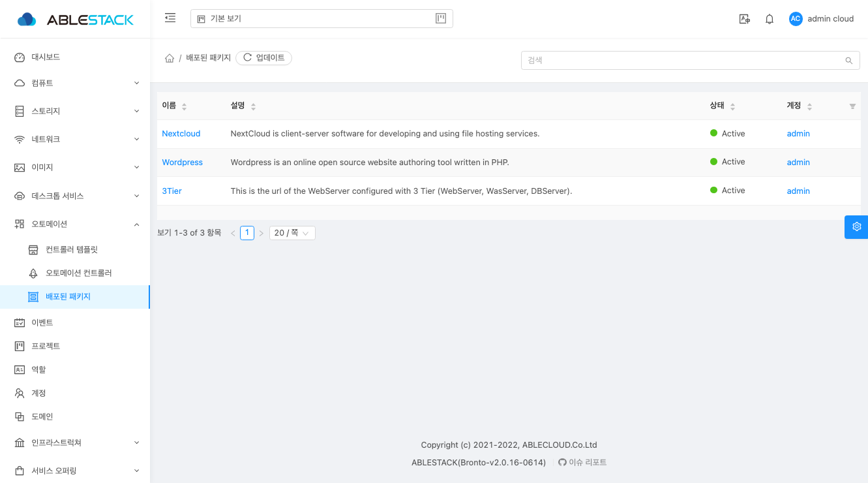Click the network wifi icon
This screenshot has height=483, width=868.
(20, 140)
